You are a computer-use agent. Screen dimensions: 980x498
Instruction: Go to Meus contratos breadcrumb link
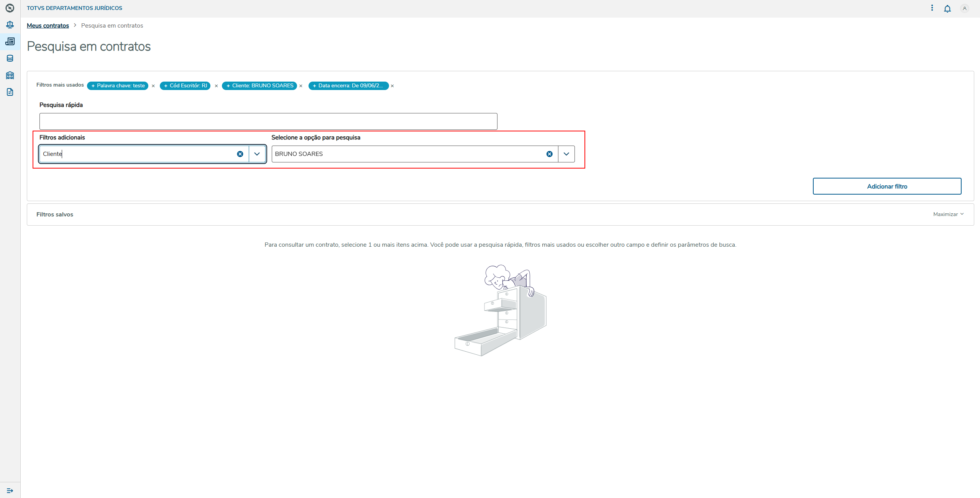pos(48,26)
